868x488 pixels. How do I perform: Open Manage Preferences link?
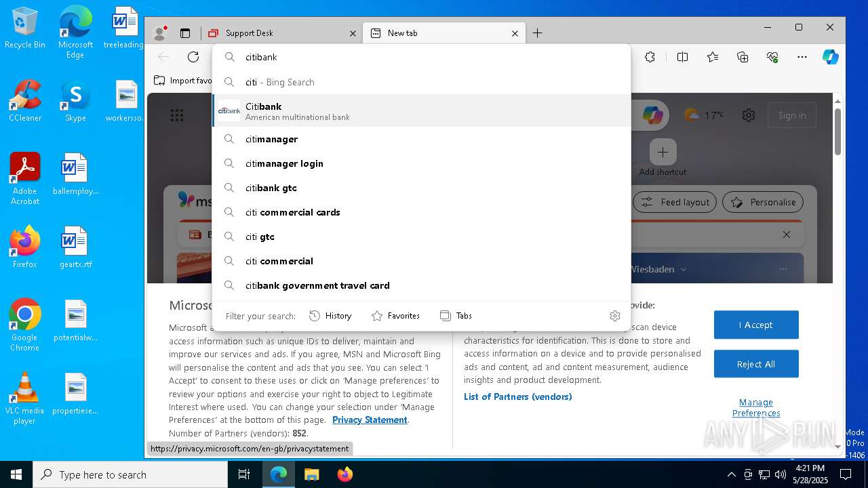(x=756, y=407)
